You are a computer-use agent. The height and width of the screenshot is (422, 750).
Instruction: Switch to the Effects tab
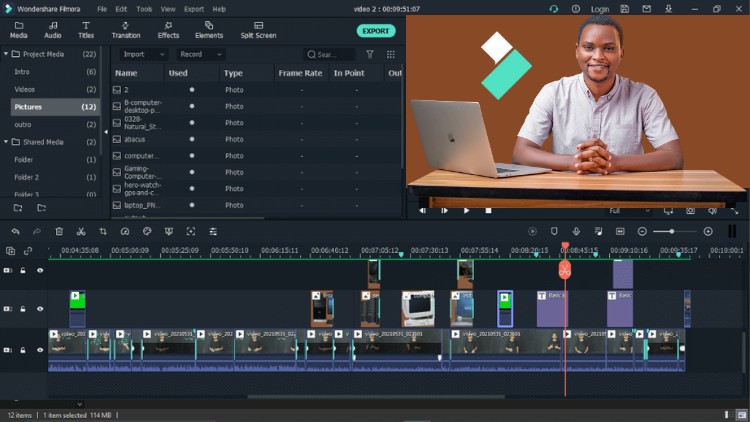click(168, 30)
